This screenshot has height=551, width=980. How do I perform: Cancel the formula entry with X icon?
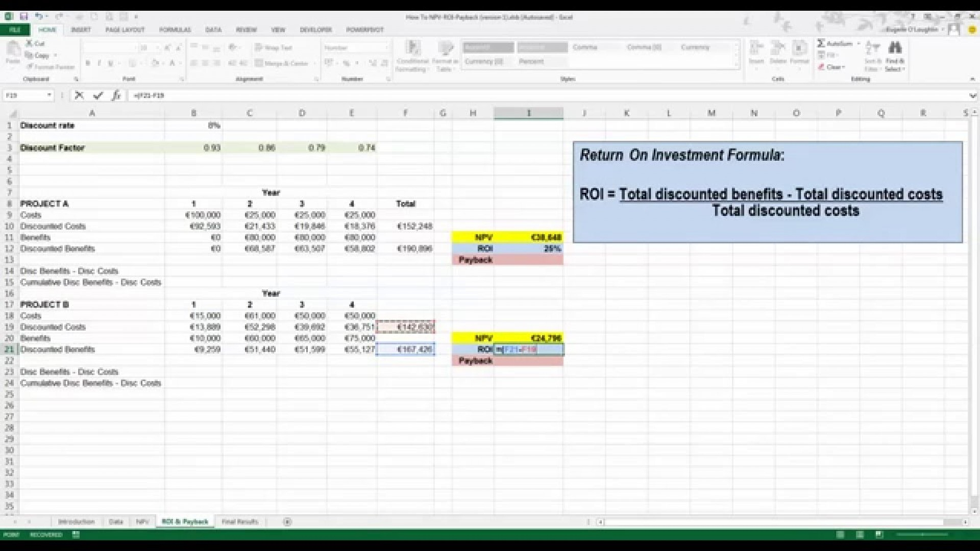click(x=79, y=95)
